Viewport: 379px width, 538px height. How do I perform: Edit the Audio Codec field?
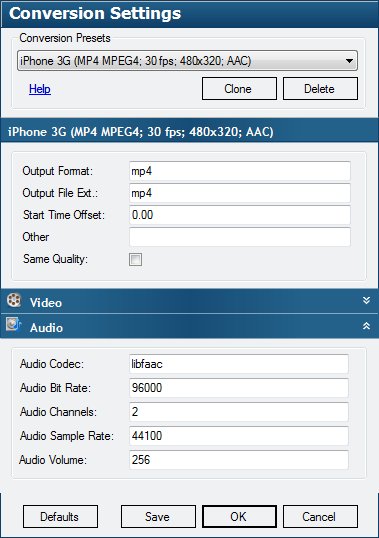pos(239,364)
